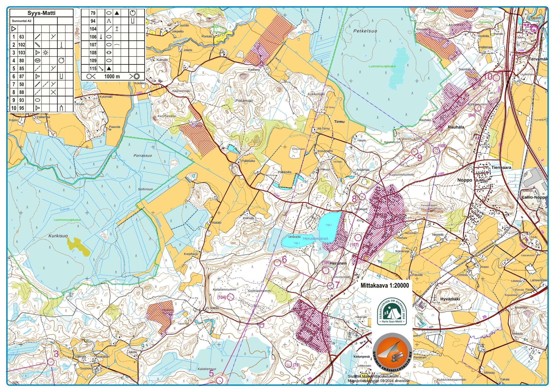
Task: Click the "Porrassuo" bog label
Action: pyautogui.click(x=143, y=156)
